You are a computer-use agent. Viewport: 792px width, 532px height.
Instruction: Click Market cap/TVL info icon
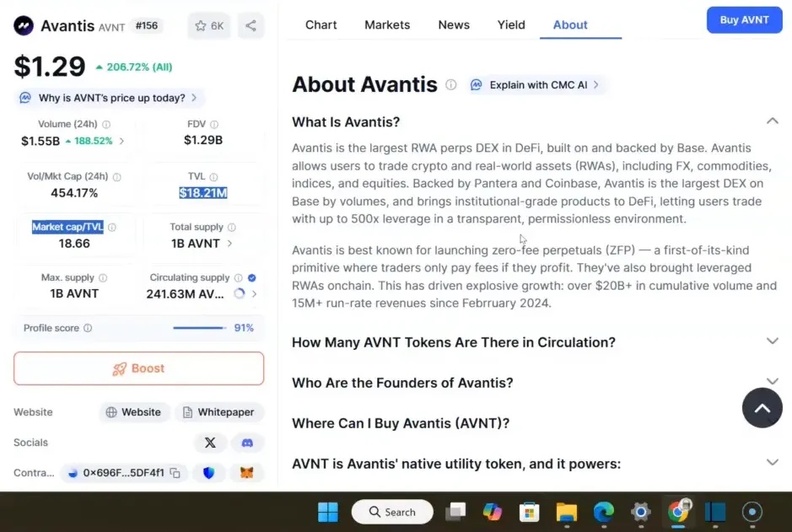coord(112,227)
